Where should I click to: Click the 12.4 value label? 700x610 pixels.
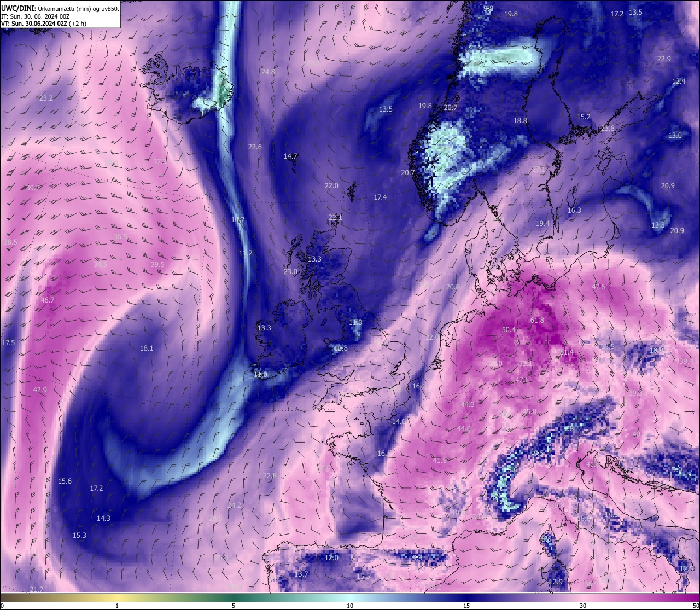click(x=679, y=82)
